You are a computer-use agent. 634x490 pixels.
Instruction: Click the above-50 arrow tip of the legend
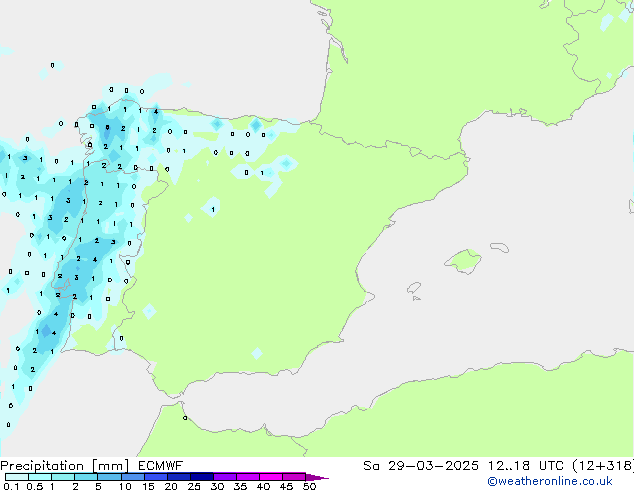point(317,477)
